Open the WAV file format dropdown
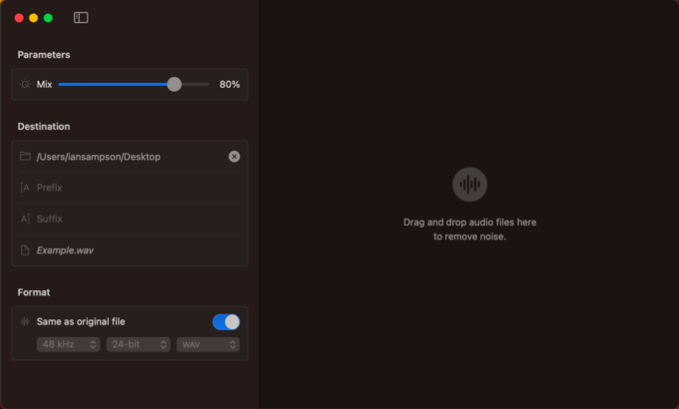 pos(208,345)
